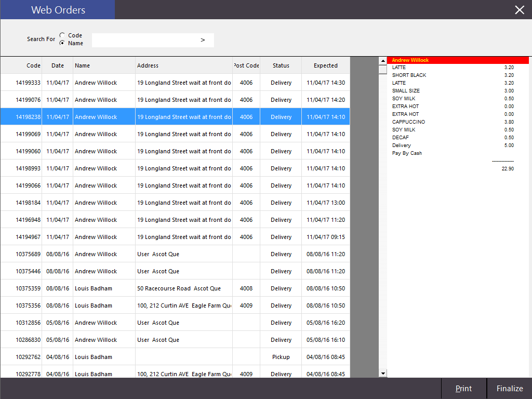Screen dimensions: 532x399
Task: Click the Delivery 5.00 receipt line
Action: (x=453, y=145)
